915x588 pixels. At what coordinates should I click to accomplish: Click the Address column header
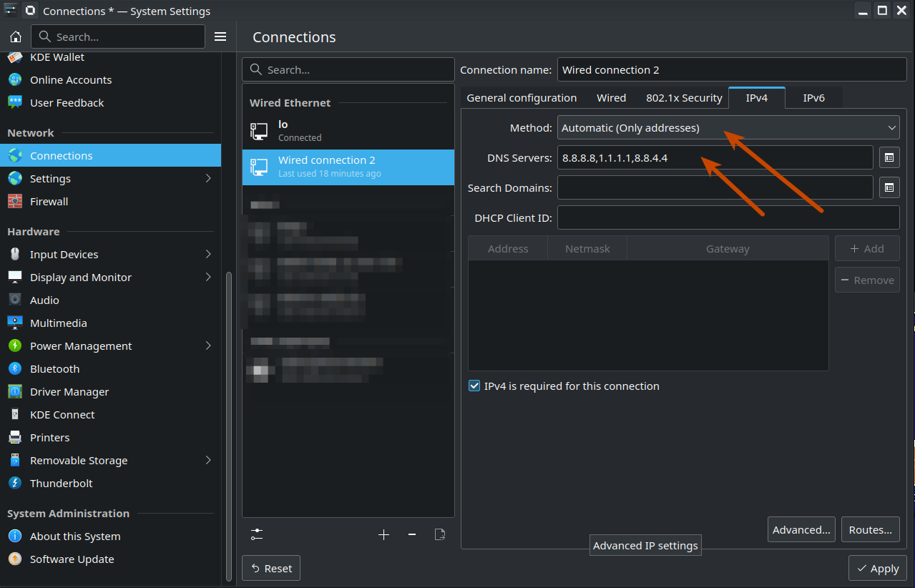coord(508,249)
